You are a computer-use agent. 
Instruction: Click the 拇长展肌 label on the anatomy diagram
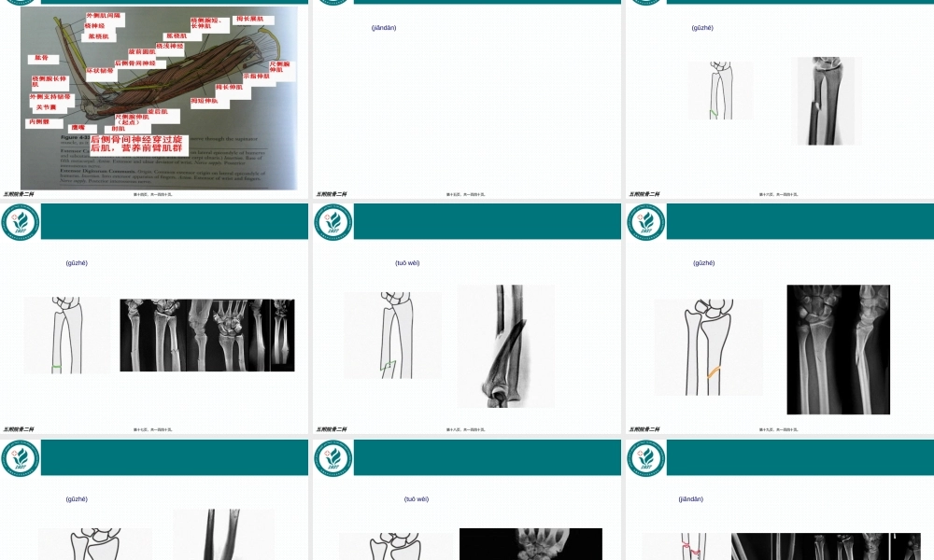pos(249,19)
